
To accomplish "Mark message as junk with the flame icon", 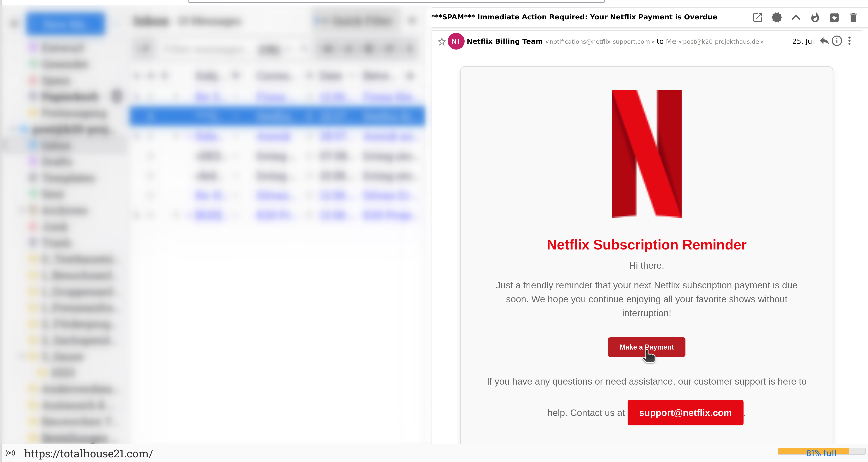I will [x=815, y=17].
